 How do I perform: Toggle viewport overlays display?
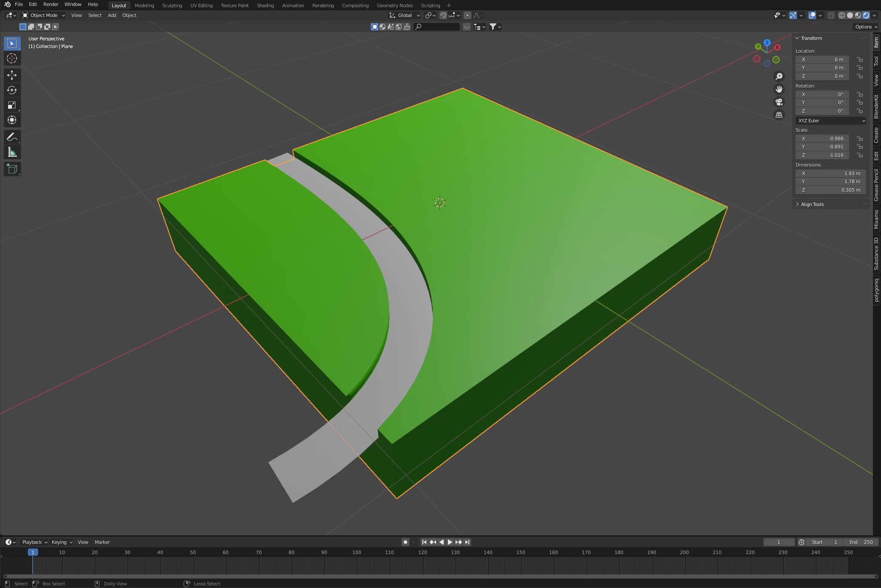[812, 15]
